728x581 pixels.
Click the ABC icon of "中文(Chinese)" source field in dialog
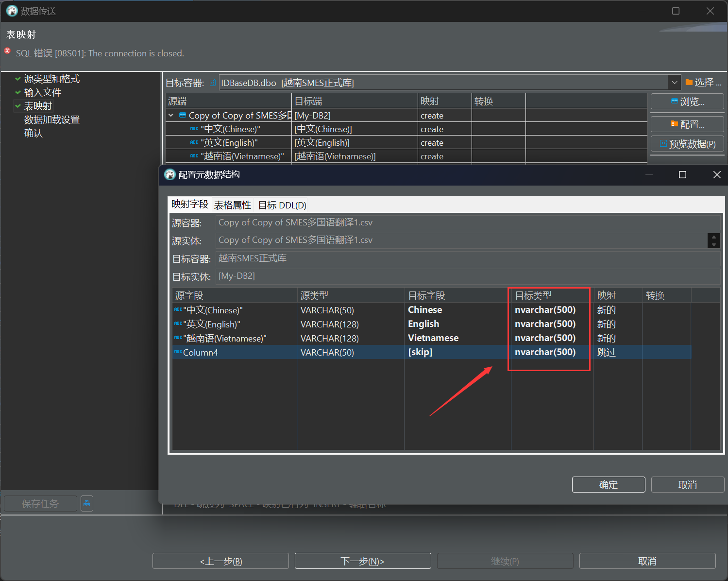coord(178,309)
